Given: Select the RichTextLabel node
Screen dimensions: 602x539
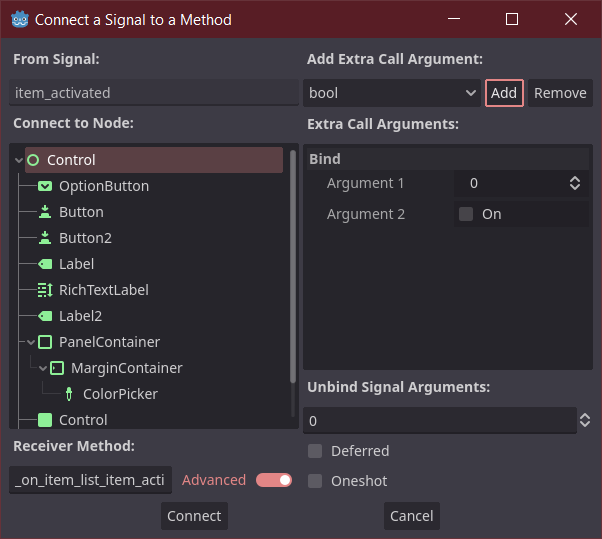Looking at the screenshot, I should pyautogui.click(x=104, y=290).
